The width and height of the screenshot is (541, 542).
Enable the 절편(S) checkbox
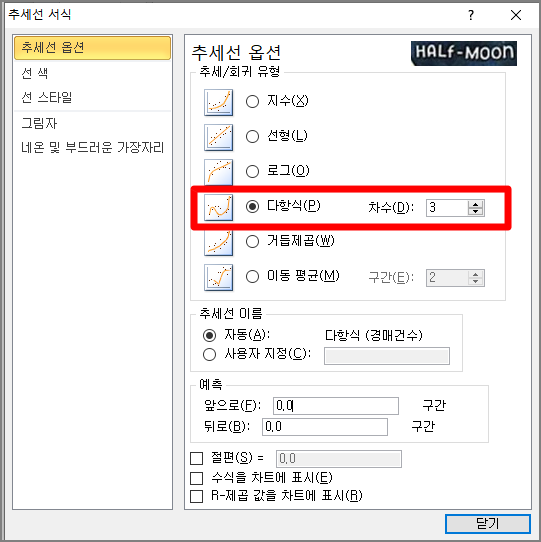197,459
